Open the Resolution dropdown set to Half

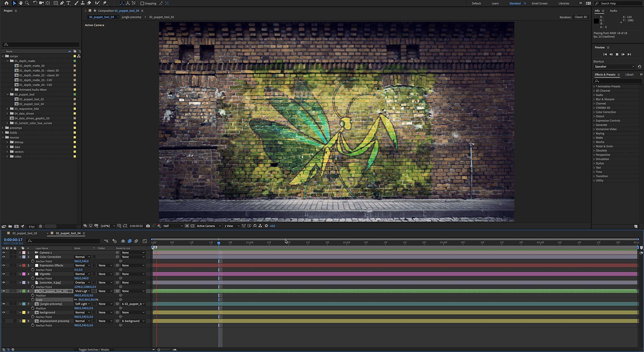pos(173,226)
